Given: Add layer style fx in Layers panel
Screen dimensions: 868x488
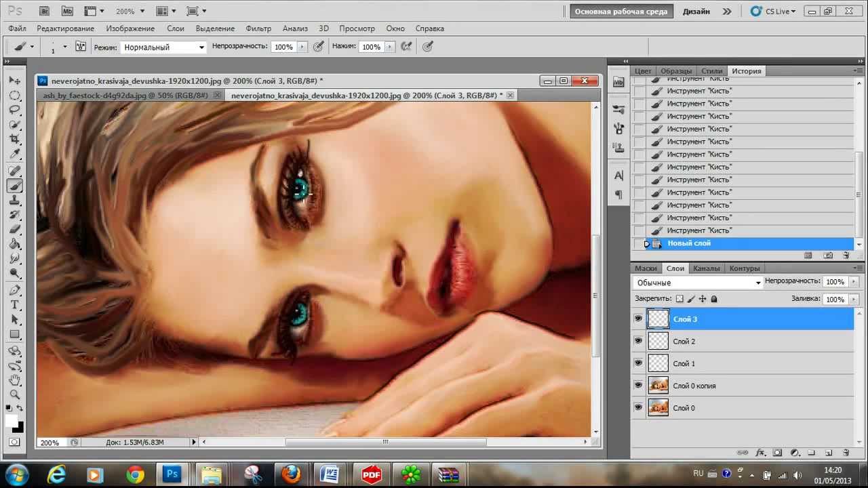Looking at the screenshot, I should coord(760,453).
